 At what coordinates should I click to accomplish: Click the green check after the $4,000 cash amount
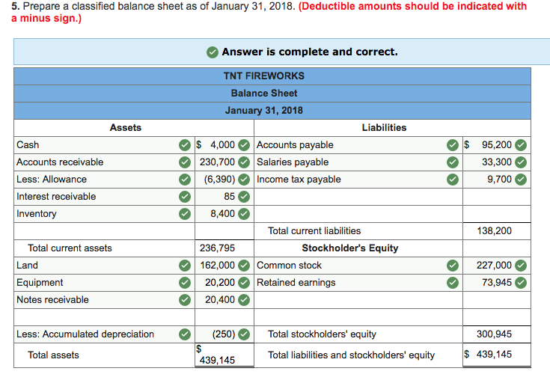coord(244,145)
